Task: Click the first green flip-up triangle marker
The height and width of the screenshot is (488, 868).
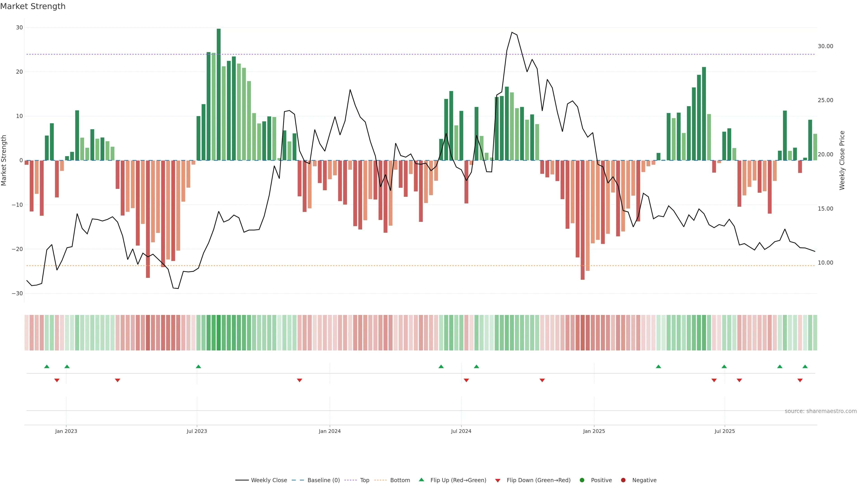Action: coord(47,366)
